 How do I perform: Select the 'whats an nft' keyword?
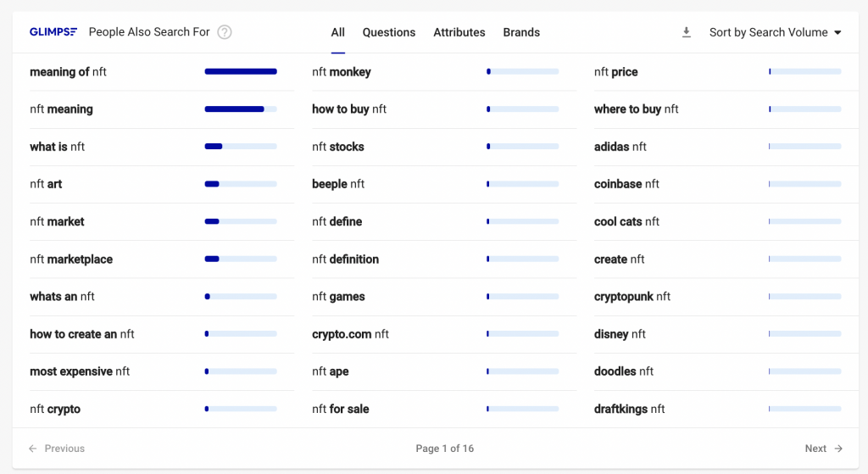click(x=62, y=296)
